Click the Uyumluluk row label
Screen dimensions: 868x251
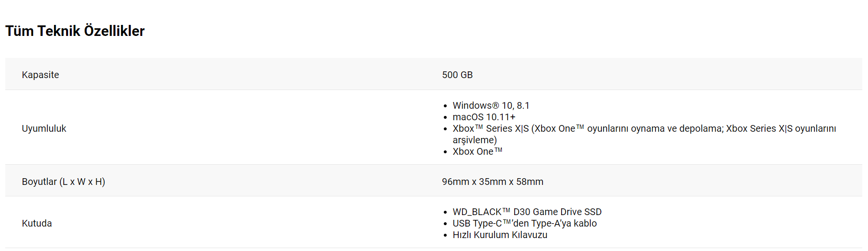click(x=44, y=128)
